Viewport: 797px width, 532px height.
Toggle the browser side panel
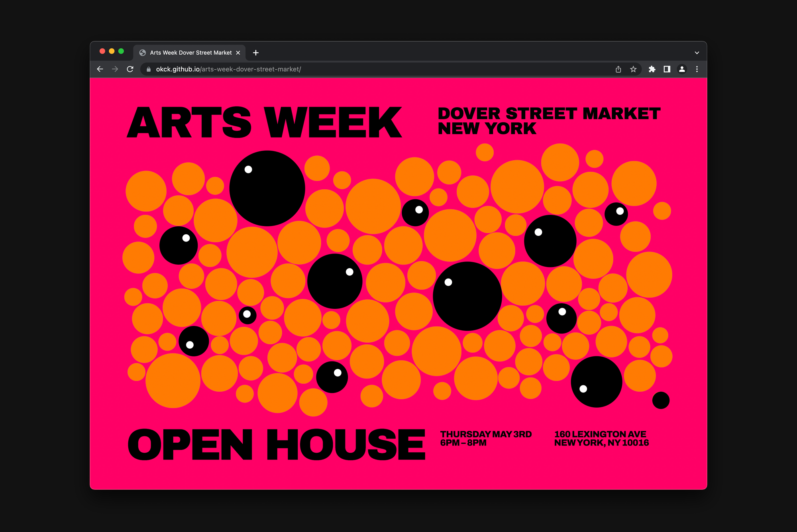[667, 69]
